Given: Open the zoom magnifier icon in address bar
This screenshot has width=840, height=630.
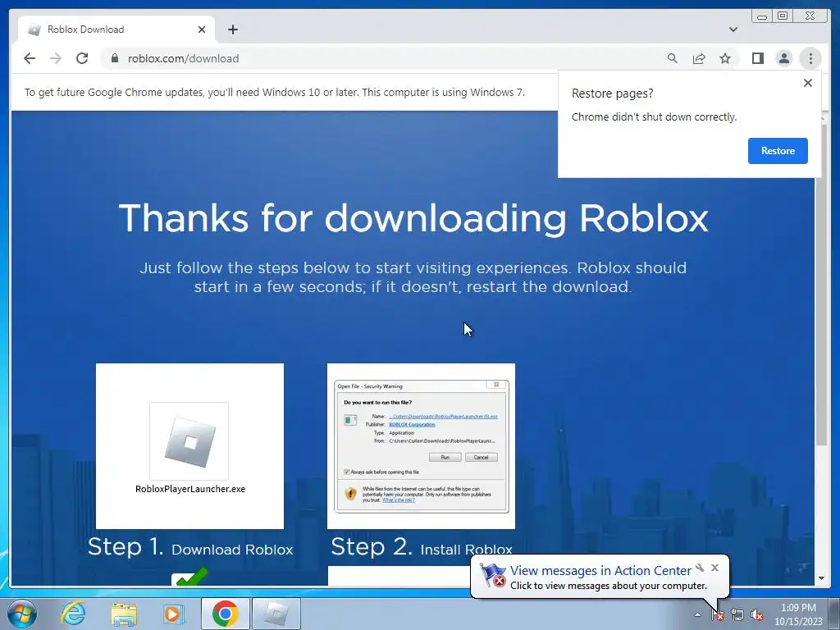Looking at the screenshot, I should coord(673,58).
